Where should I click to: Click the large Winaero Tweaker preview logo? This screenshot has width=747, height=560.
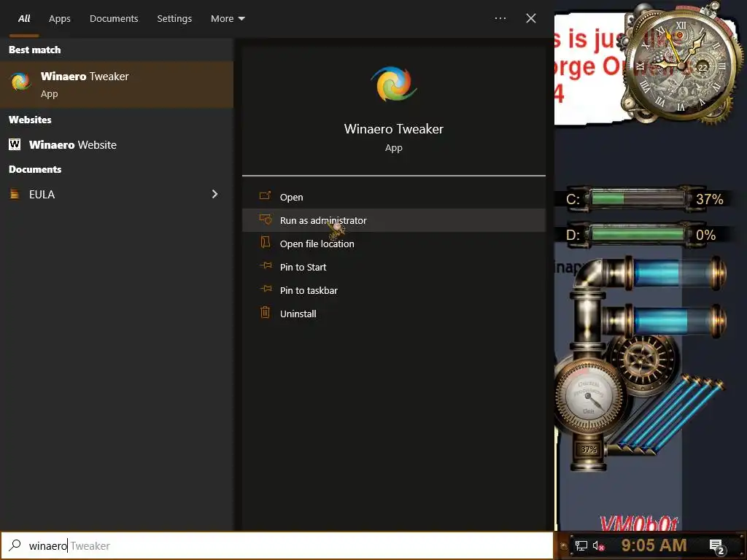[x=393, y=85]
